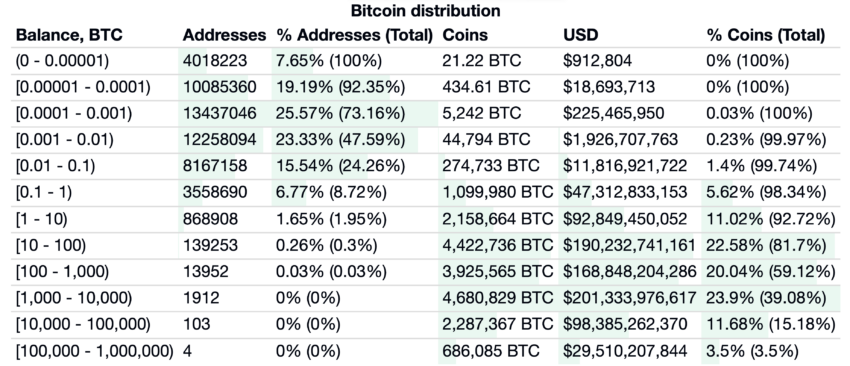The image size is (850, 366).
Task: Select the (0 - 0.00001) balance row
Action: (425, 61)
